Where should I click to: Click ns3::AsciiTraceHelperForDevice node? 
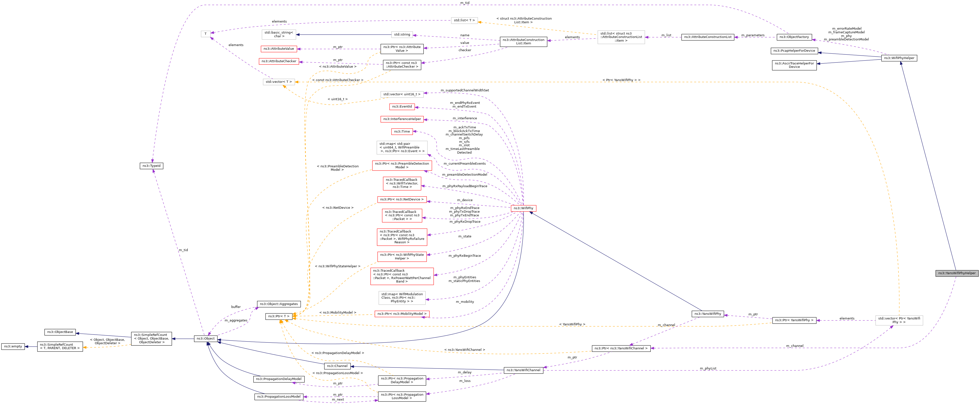(x=794, y=65)
